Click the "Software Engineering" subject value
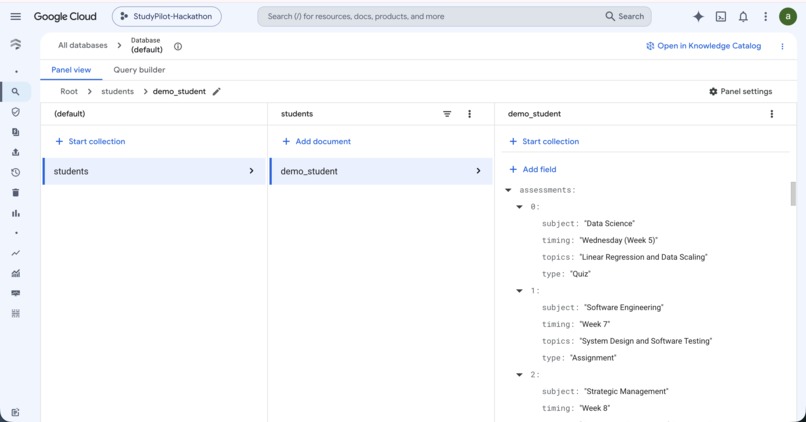 point(624,307)
